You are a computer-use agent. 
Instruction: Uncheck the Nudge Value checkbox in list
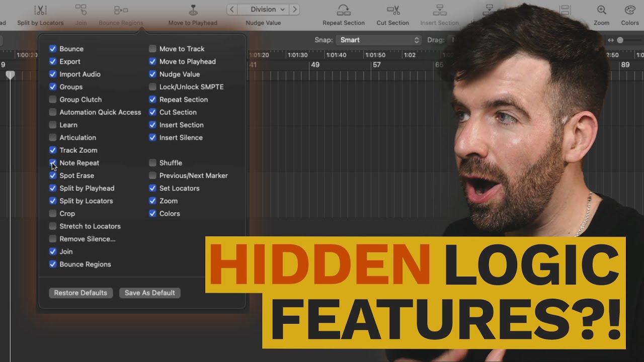pos(152,74)
